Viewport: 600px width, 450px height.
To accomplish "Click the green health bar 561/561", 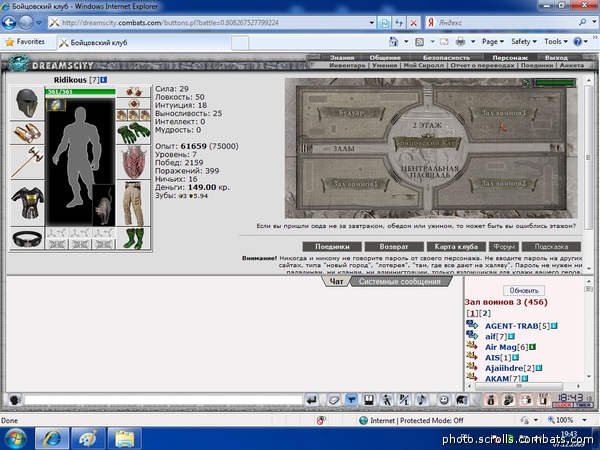I will coord(80,91).
